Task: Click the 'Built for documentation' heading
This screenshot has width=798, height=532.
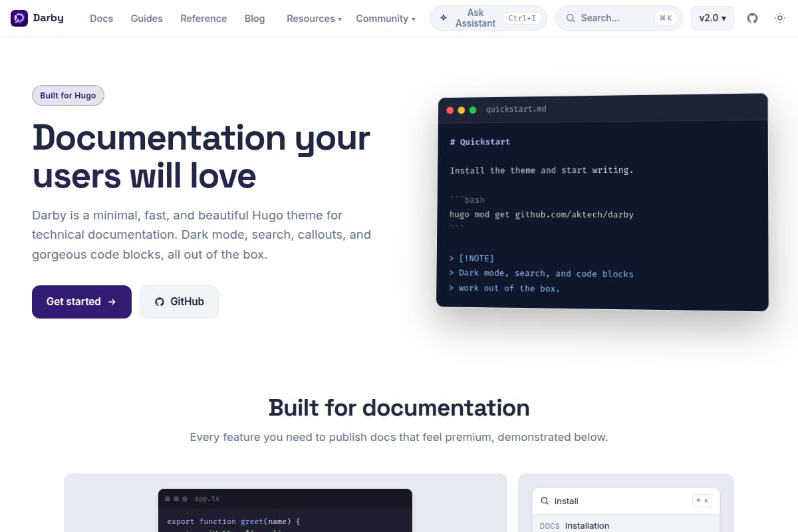Action: pos(399,408)
